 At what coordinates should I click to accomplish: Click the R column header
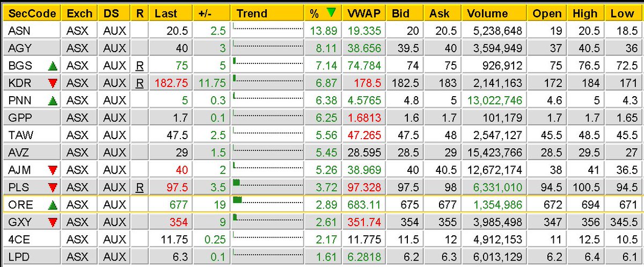coord(140,13)
